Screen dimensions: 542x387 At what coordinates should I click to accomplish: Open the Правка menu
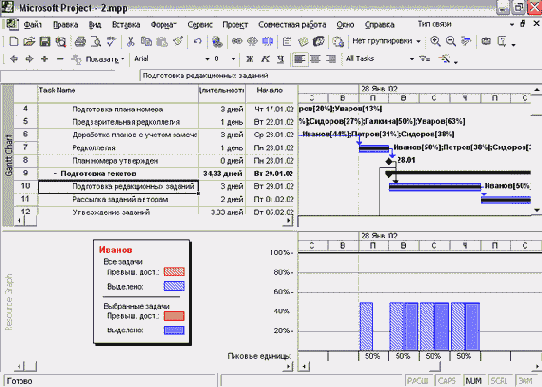tap(65, 25)
